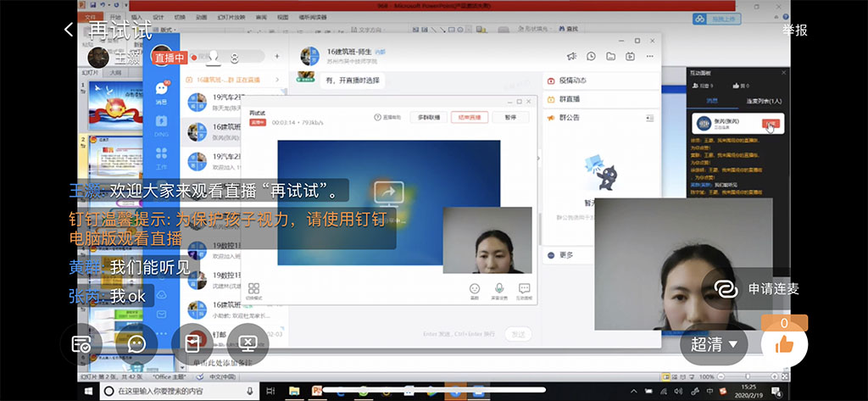Click PowerPoint zoom in plus button
The image size is (868, 401).
773,376
